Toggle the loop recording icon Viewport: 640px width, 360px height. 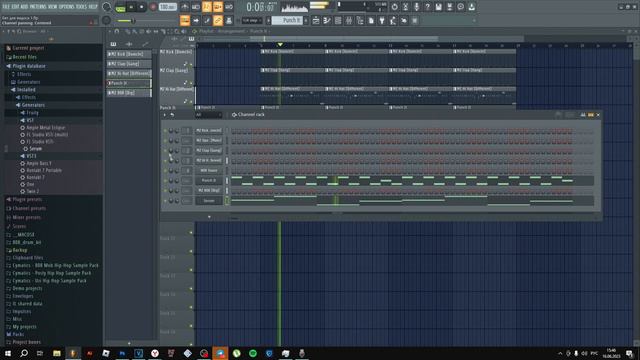click(x=229, y=7)
